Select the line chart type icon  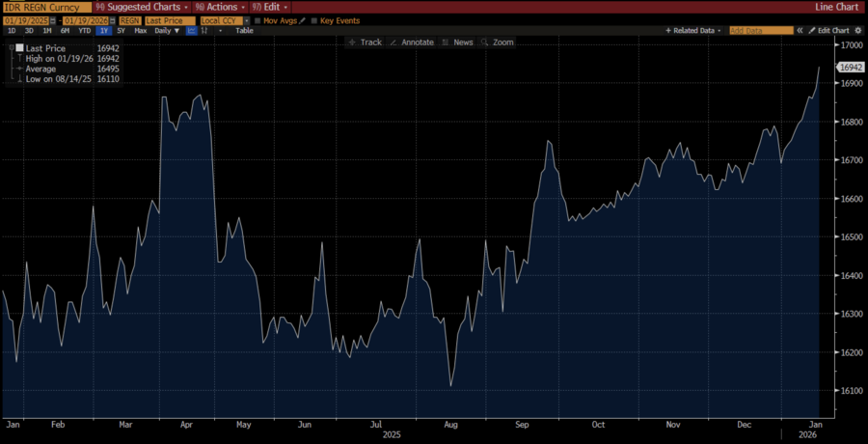click(192, 31)
